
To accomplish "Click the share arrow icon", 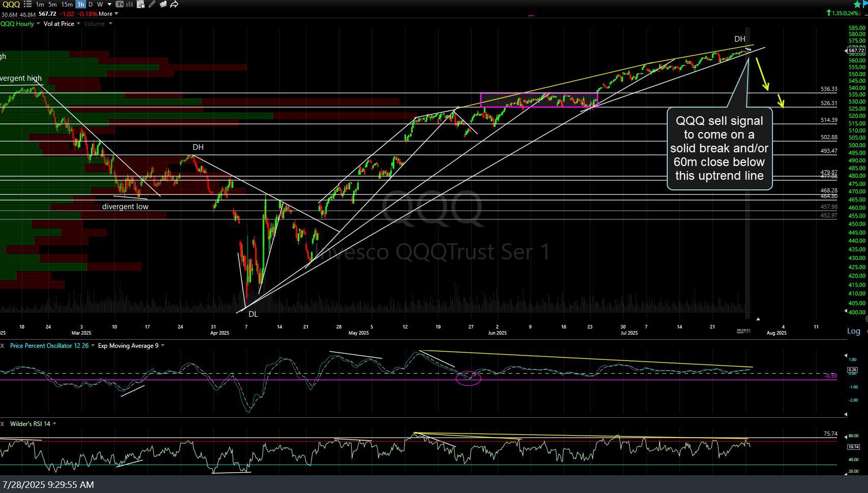I will pyautogui.click(x=174, y=4).
